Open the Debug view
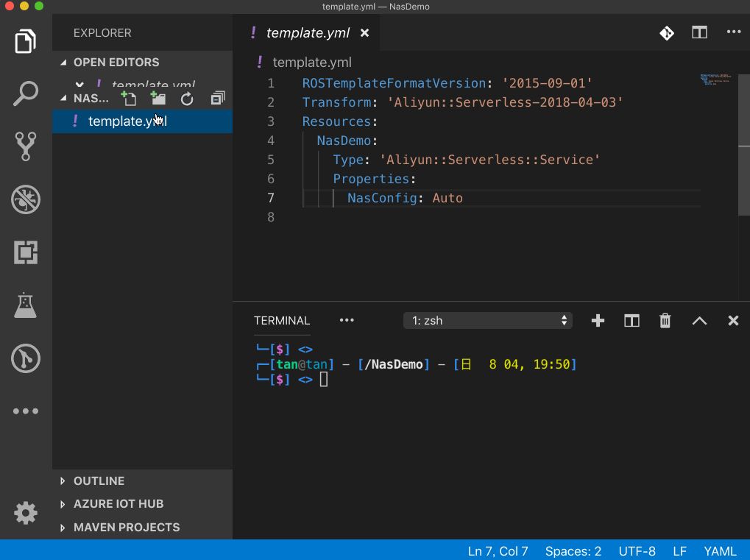This screenshot has height=560, width=750. [x=26, y=199]
